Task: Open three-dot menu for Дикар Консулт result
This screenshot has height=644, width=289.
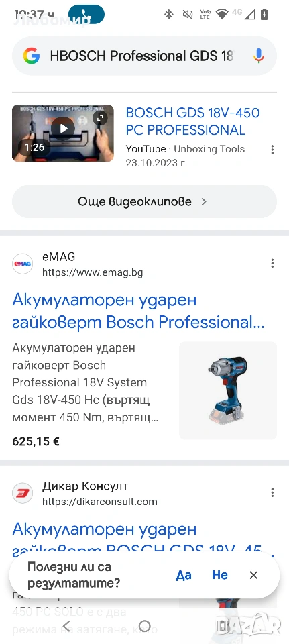Action: [x=272, y=493]
